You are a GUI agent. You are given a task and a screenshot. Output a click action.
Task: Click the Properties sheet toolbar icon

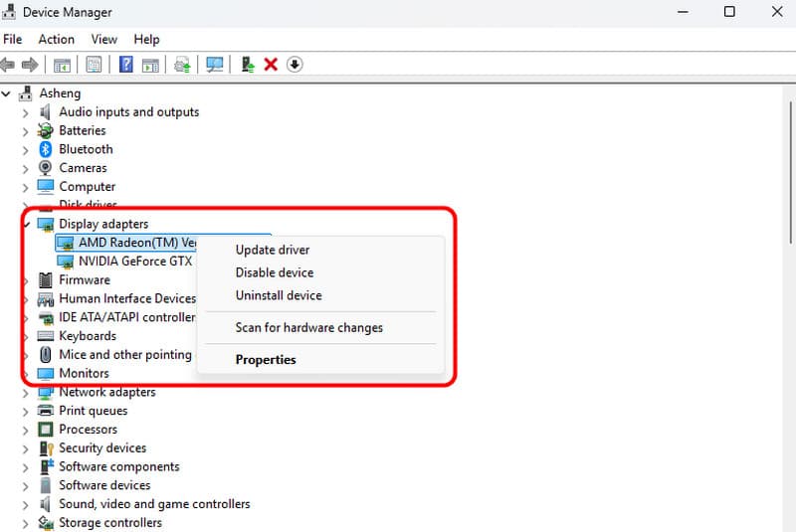[94, 65]
